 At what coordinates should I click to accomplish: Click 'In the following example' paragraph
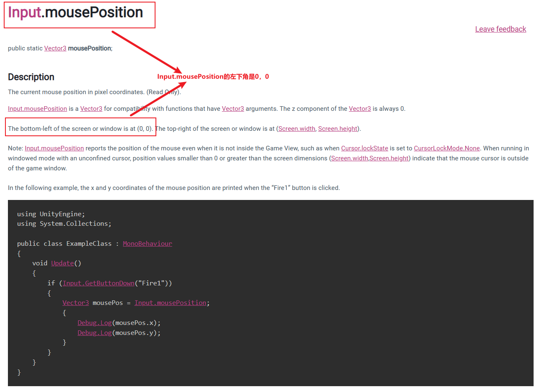[174, 188]
